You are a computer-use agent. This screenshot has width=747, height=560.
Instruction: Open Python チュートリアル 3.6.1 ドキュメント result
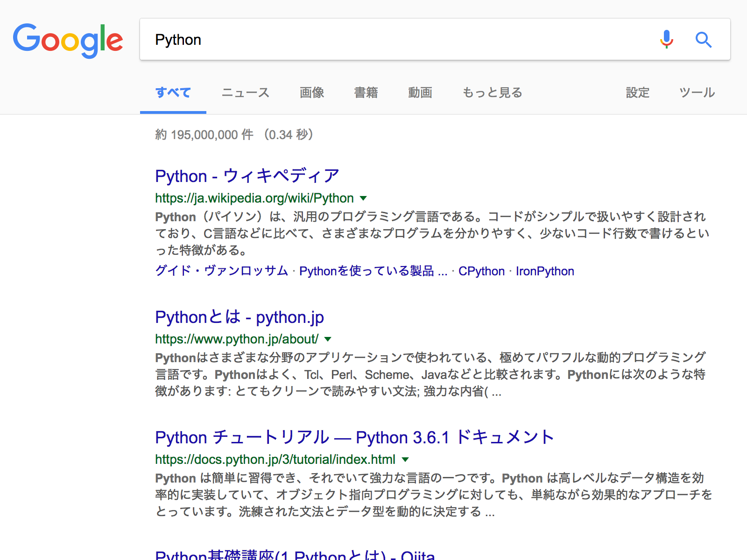click(354, 437)
